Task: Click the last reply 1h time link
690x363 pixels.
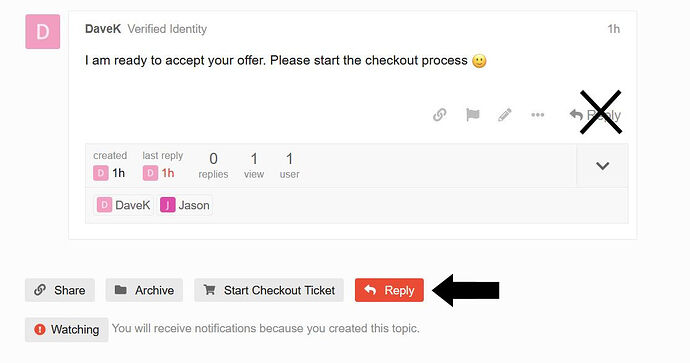Action: coord(168,173)
